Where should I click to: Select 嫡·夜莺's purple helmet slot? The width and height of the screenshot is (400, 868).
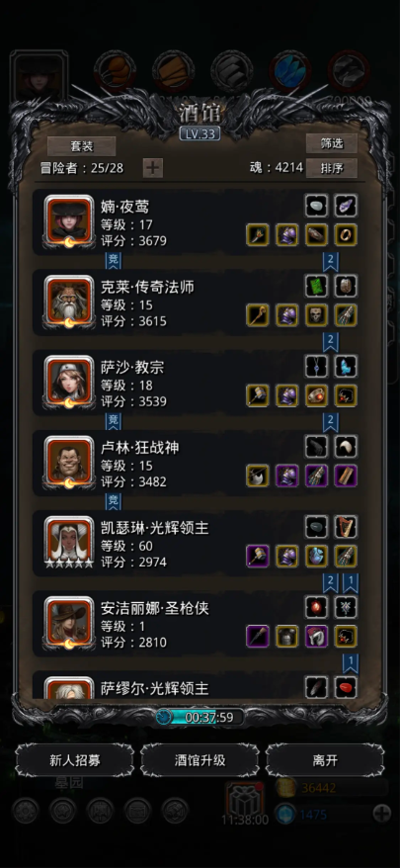[287, 234]
